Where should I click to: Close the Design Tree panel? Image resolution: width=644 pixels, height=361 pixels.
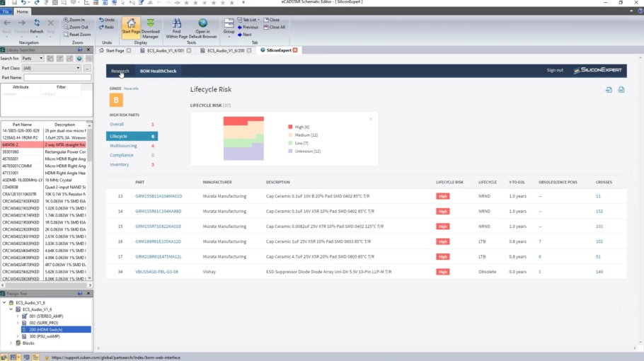click(x=88, y=294)
